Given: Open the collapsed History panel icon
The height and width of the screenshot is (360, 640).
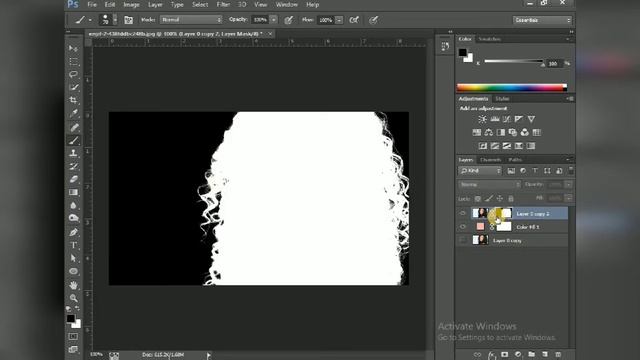Looking at the screenshot, I should coord(445,47).
